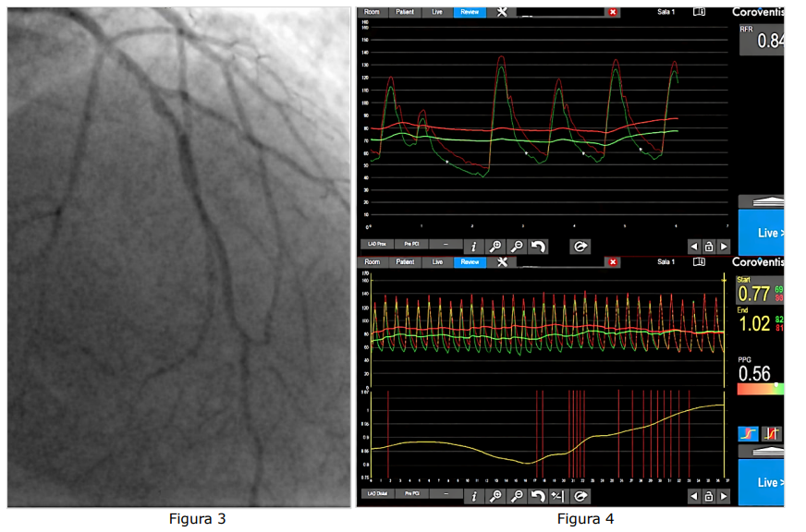The width and height of the screenshot is (806, 532).
Task: Toggle the lock in the RFR panel
Action: coord(709,247)
